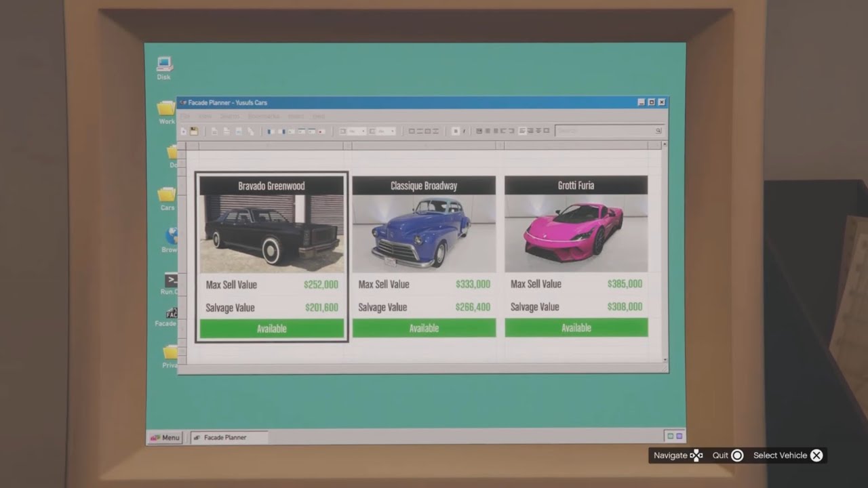
Task: Click the Select Vehicle prompt
Action: 787,455
